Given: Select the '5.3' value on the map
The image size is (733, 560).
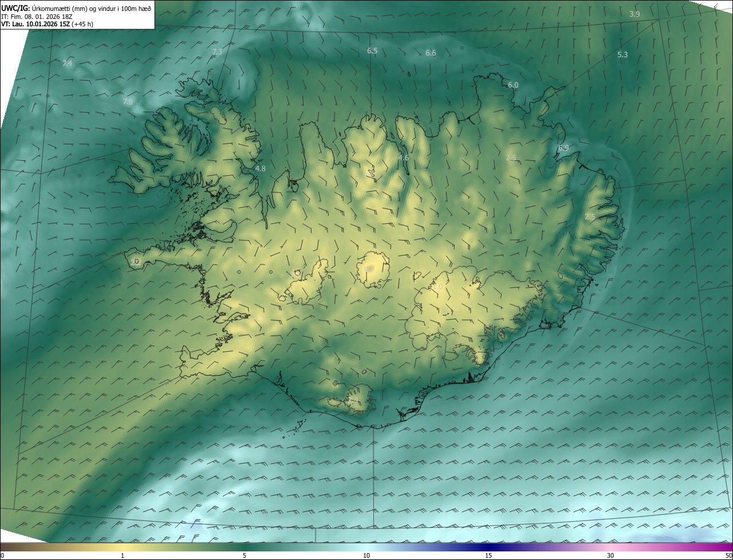Looking at the screenshot, I should [x=622, y=54].
